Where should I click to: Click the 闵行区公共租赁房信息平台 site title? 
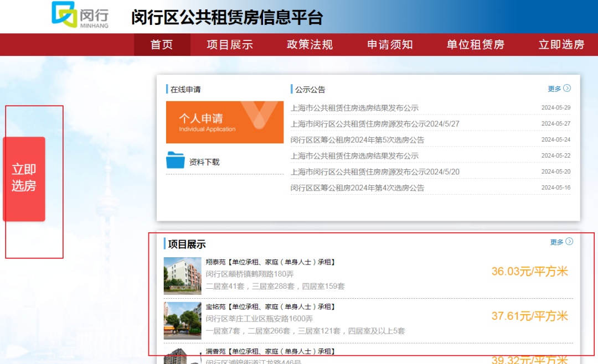coord(228,18)
